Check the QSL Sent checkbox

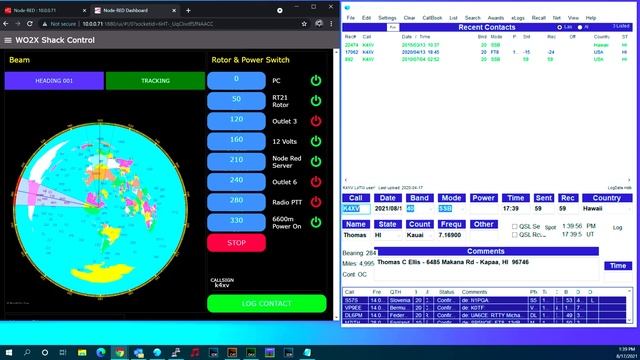(515, 226)
